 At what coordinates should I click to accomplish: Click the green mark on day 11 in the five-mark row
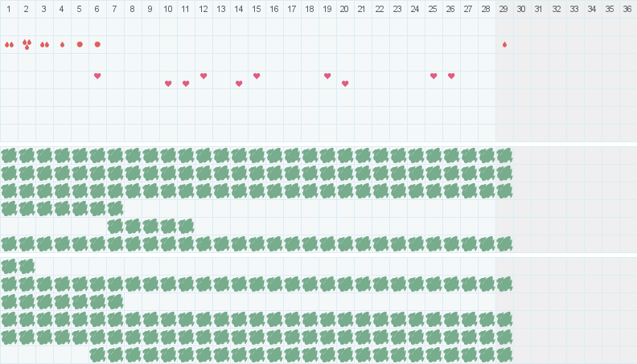click(186, 226)
